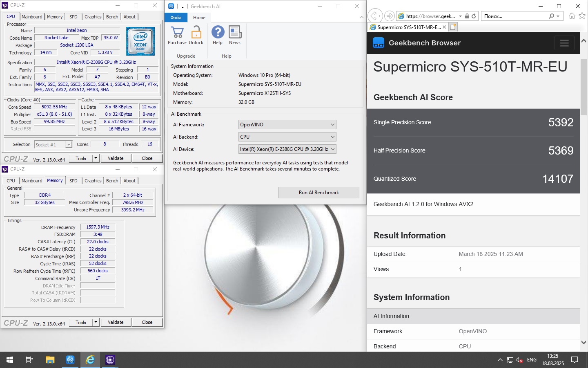Click the browser address bar URL

pyautogui.click(x=431, y=16)
